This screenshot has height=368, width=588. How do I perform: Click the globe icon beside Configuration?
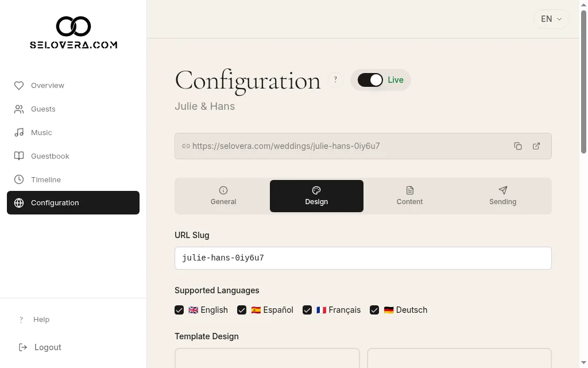[x=19, y=203]
